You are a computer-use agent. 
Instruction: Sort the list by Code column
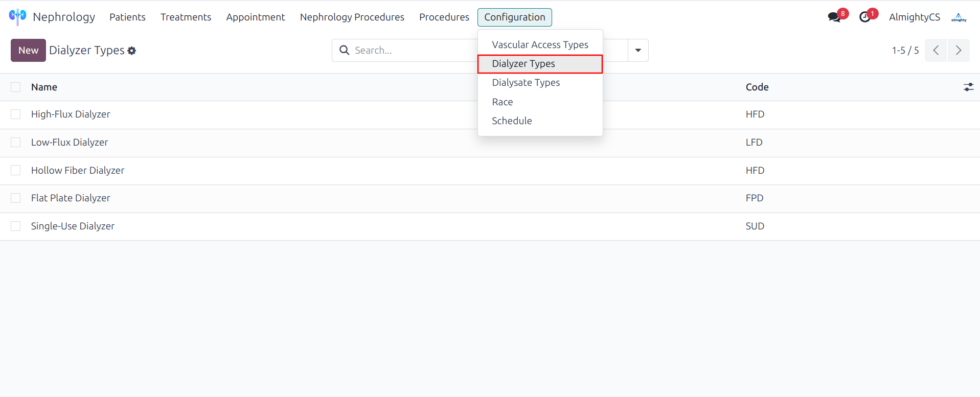coord(757,87)
